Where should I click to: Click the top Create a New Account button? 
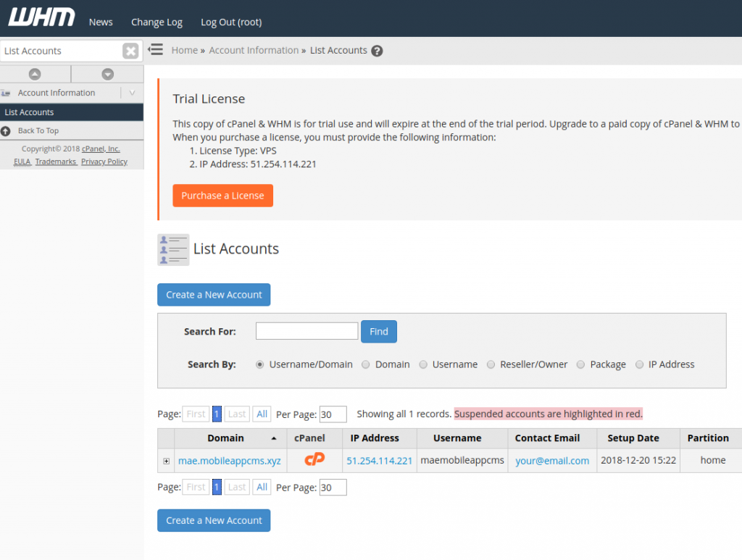coord(214,295)
